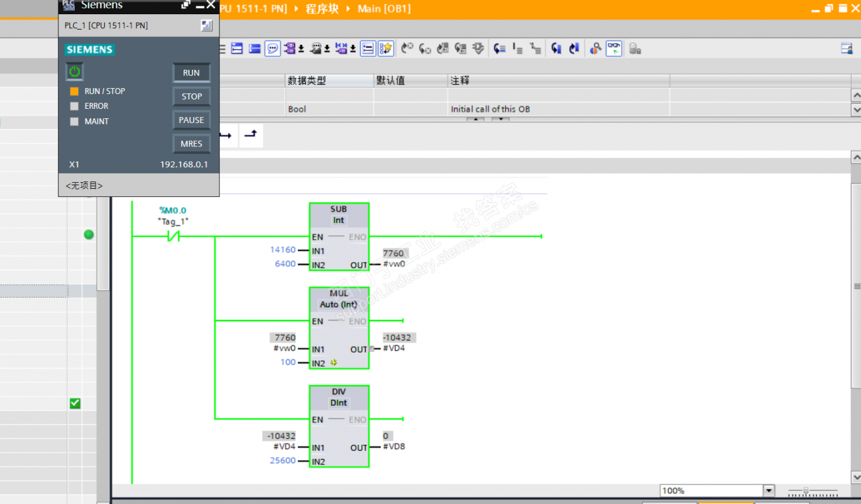Screen dimensions: 861x504
Task: Click interface table scroll-up arrow
Action: pos(856,95)
